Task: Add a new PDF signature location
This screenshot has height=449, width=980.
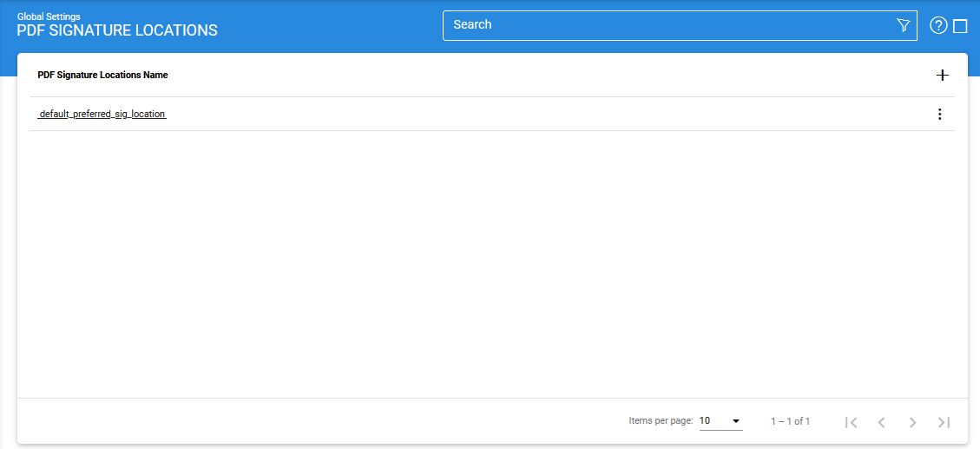Action: point(943,76)
